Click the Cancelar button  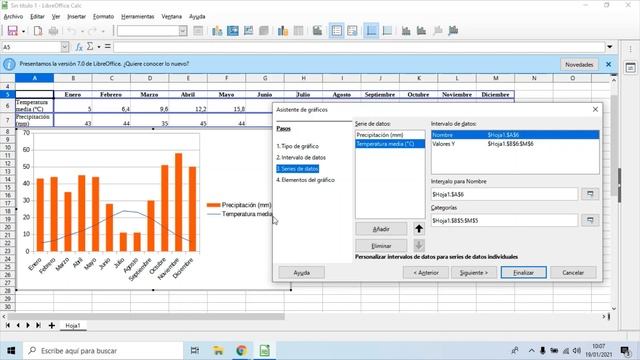tap(573, 272)
